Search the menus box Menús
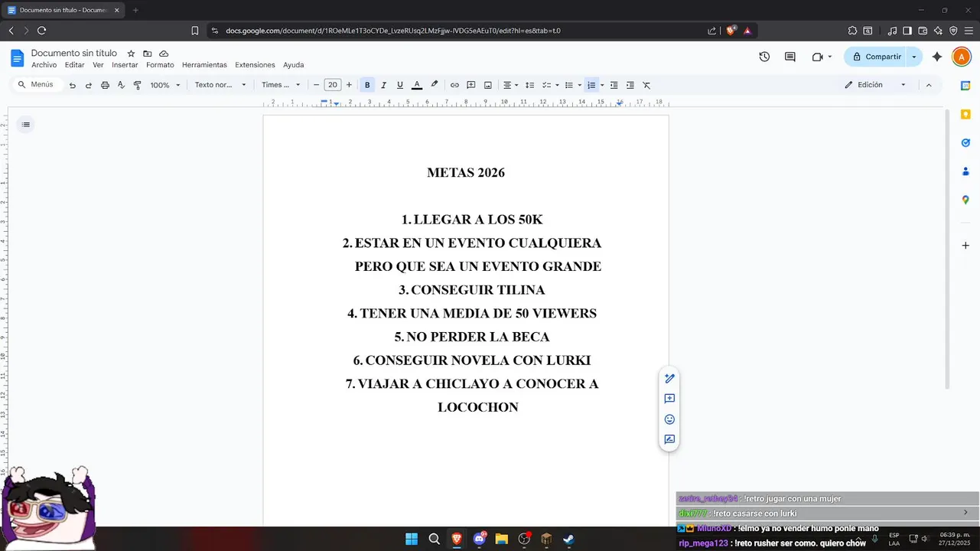This screenshot has width=980, height=551. [36, 85]
